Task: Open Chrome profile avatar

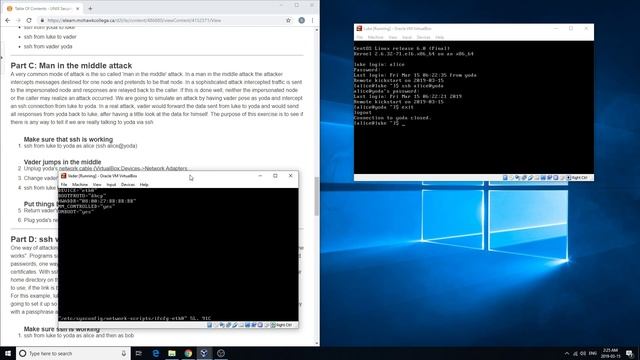Action: tap(302, 20)
